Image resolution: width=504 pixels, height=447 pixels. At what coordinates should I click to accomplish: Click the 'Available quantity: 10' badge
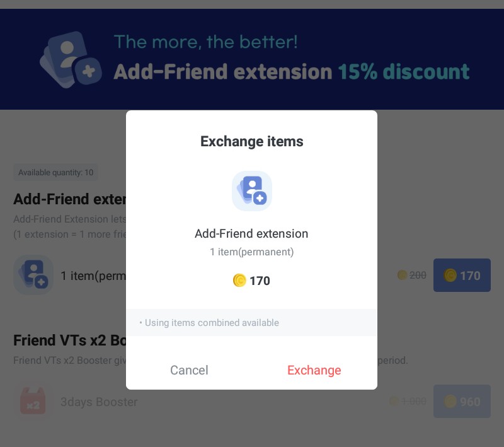(x=55, y=173)
